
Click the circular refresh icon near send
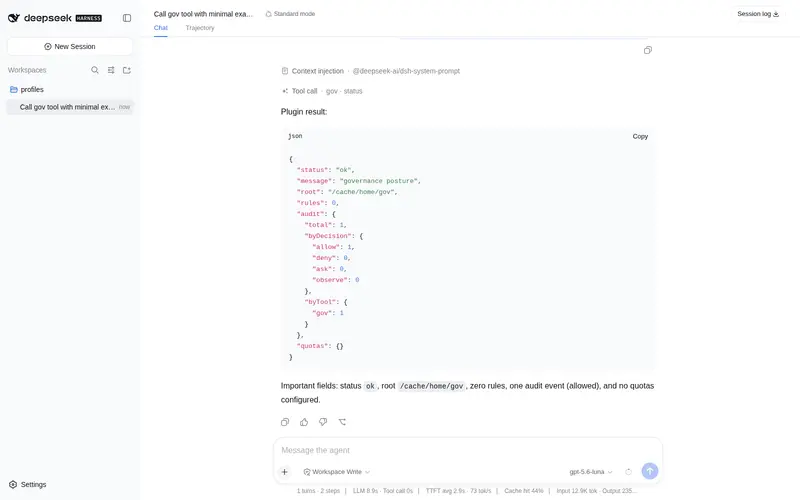[629, 472]
